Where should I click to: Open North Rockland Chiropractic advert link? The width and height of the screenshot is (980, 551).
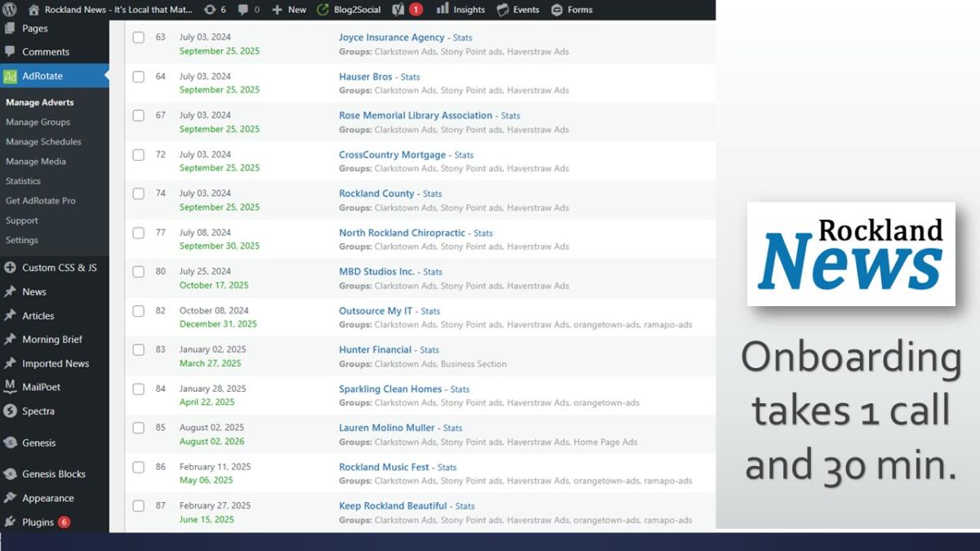pos(402,233)
